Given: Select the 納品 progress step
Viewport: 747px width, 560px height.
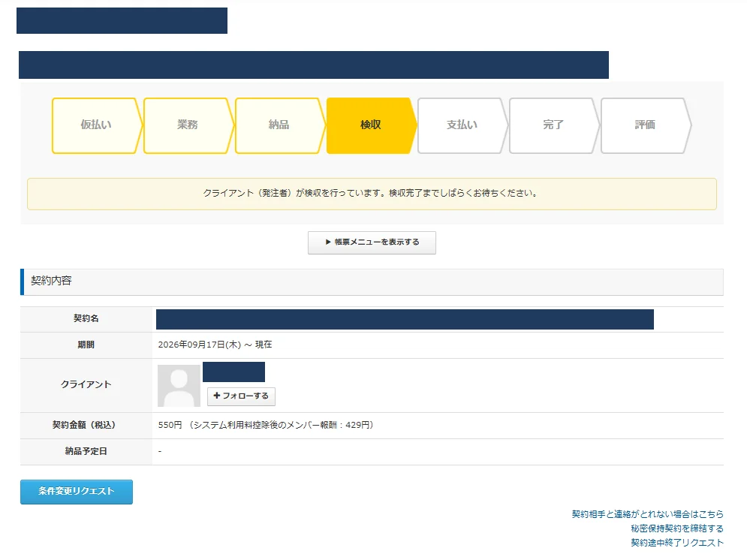Looking at the screenshot, I should tap(279, 125).
